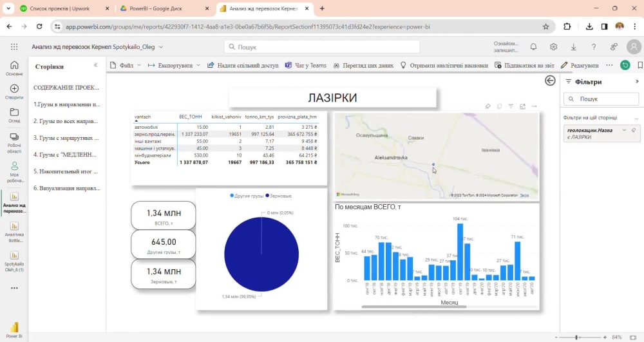Image resolution: width=644 pixels, height=342 pixels.
Task: Show filters affecting map visual
Action: coord(511,106)
